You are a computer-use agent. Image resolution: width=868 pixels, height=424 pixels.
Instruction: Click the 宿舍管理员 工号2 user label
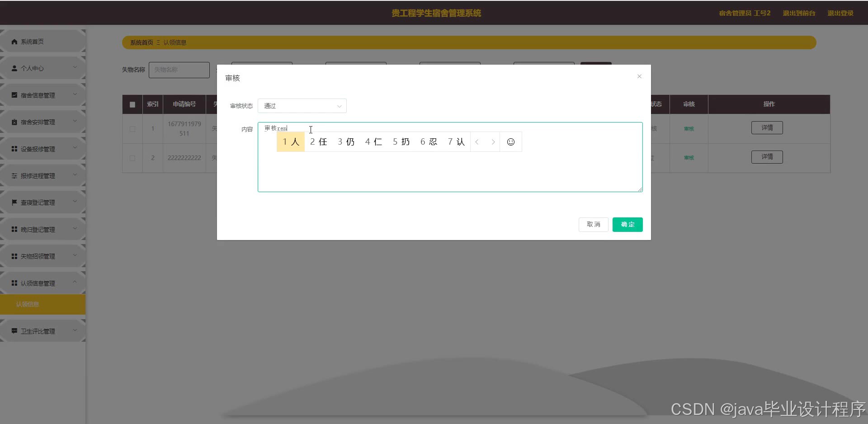tap(745, 13)
